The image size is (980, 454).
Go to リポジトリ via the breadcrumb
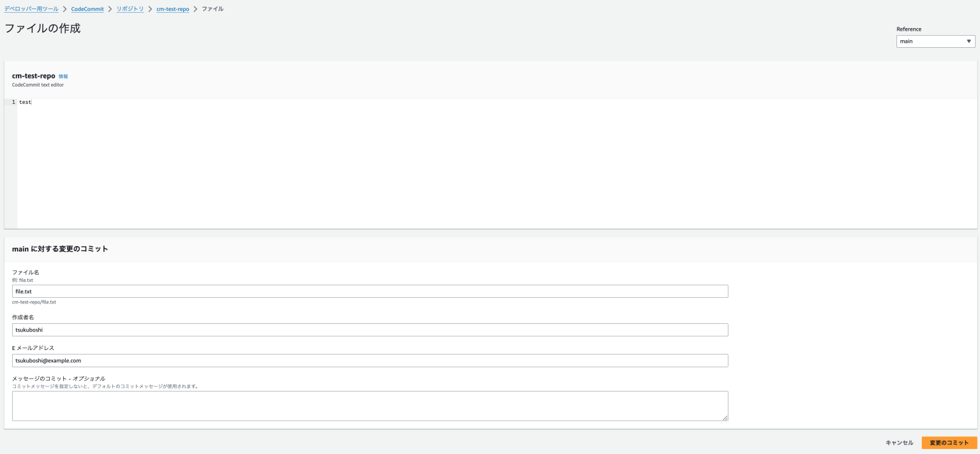(x=130, y=9)
